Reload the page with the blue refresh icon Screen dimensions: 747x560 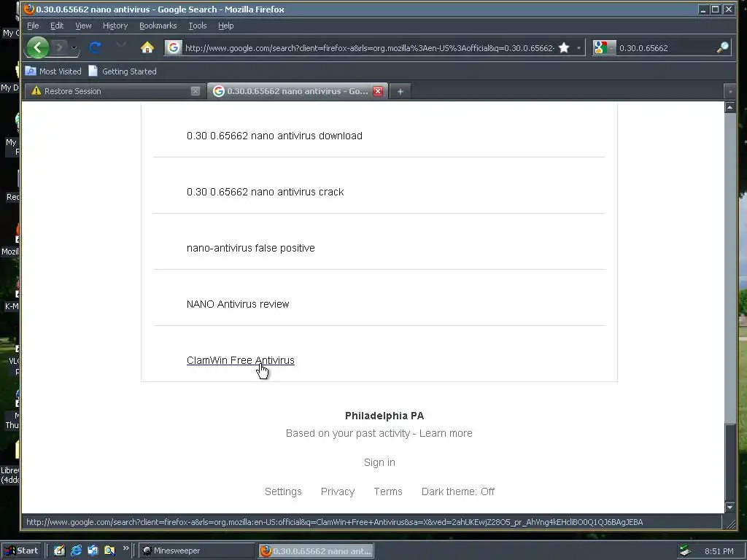(x=95, y=47)
